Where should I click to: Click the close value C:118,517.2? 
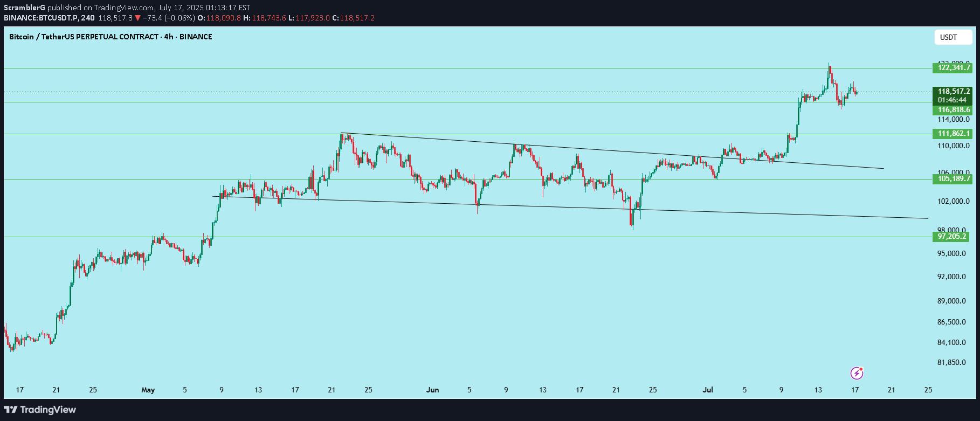pyautogui.click(x=353, y=18)
